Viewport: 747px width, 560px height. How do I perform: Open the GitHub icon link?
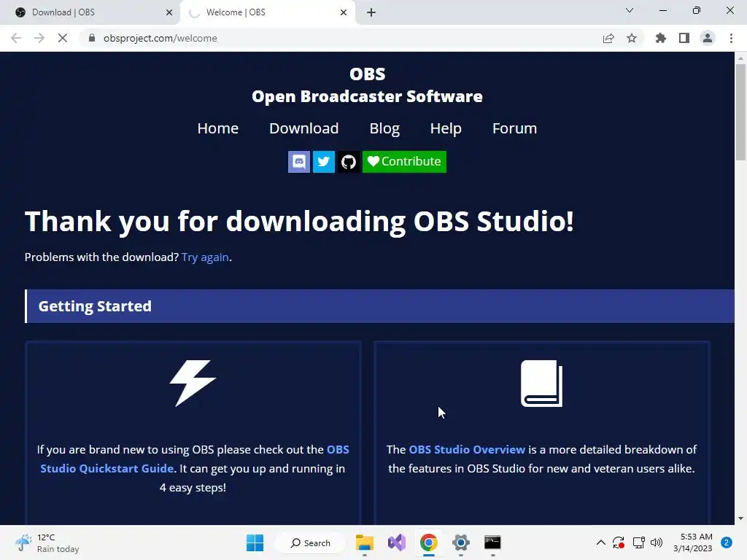pos(348,161)
